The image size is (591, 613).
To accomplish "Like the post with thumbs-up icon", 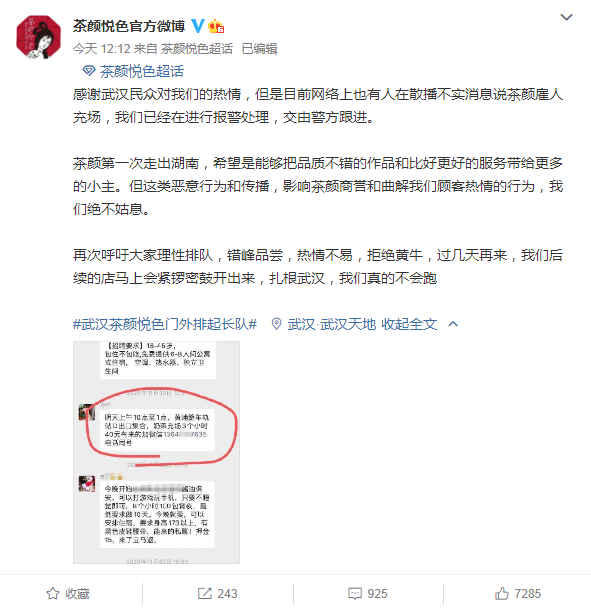I will (502, 593).
